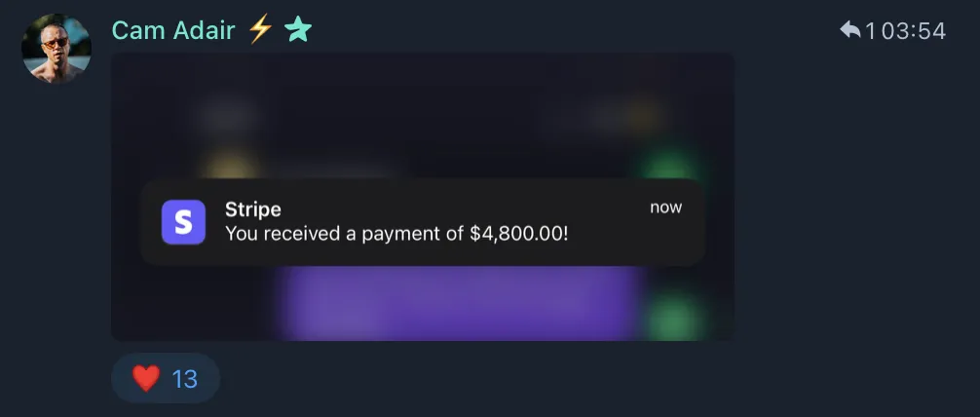Click the reply arrow icon

(x=850, y=29)
